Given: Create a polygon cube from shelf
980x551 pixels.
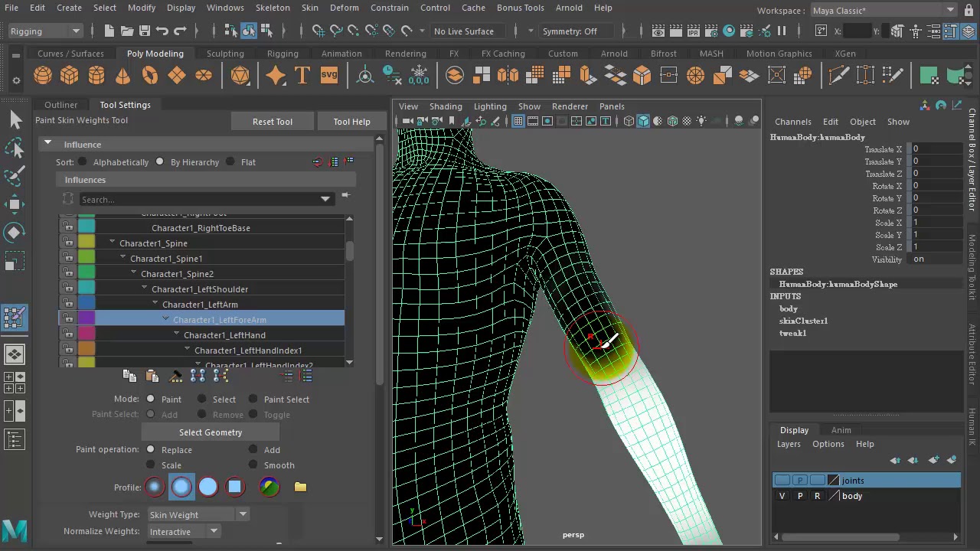Looking at the screenshot, I should coord(70,75).
